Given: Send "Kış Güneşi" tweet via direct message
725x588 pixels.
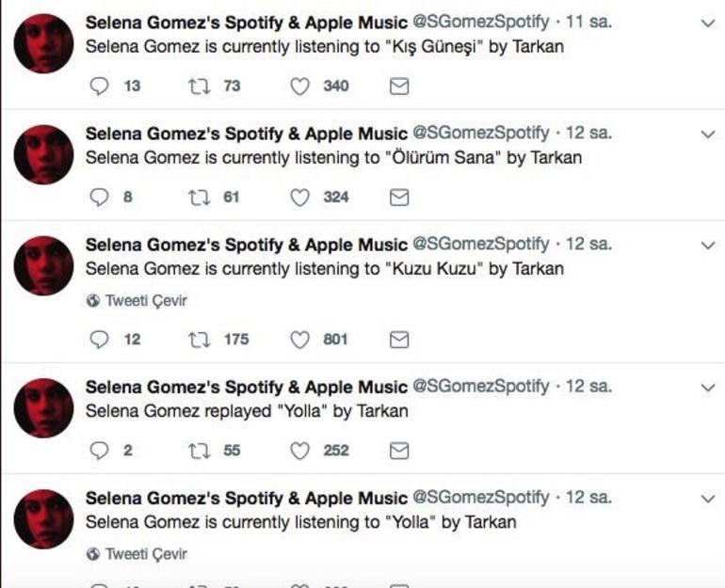Looking at the screenshot, I should (399, 87).
